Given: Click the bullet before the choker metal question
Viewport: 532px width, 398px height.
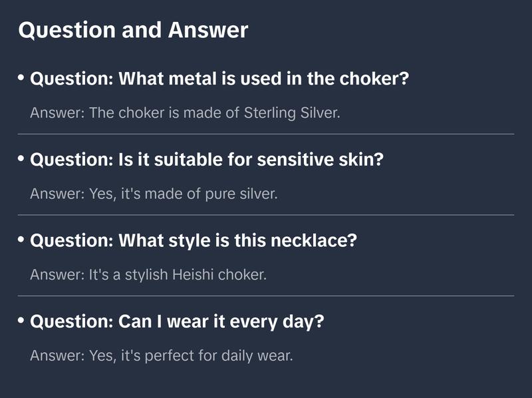Looking at the screenshot, I should coord(21,78).
